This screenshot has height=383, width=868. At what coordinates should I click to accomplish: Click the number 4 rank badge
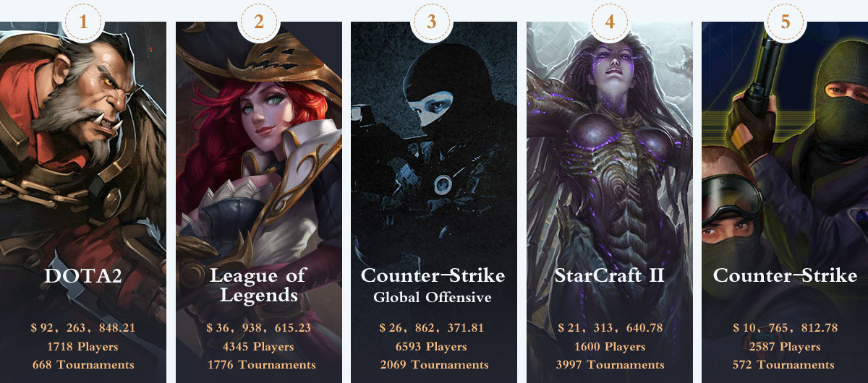(x=610, y=22)
